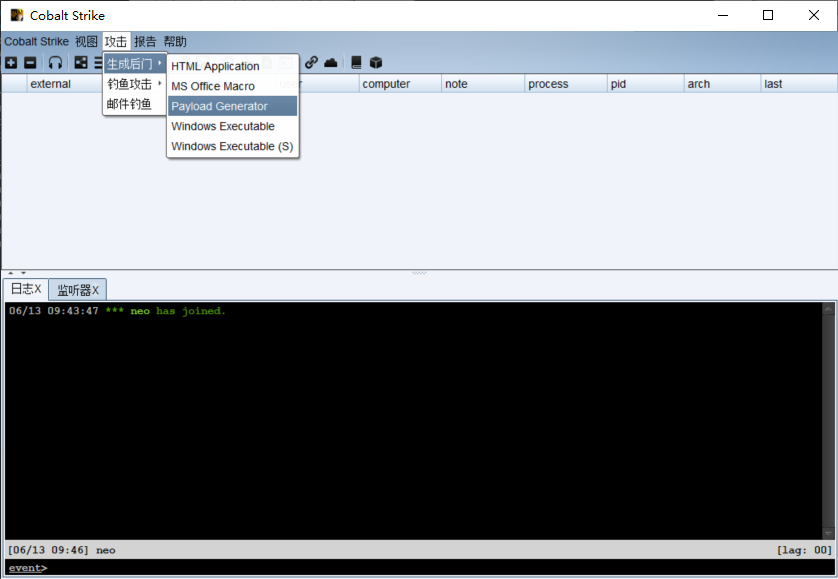Click the cloud toolbar icon
The width and height of the screenshot is (838, 579).
tap(331, 63)
